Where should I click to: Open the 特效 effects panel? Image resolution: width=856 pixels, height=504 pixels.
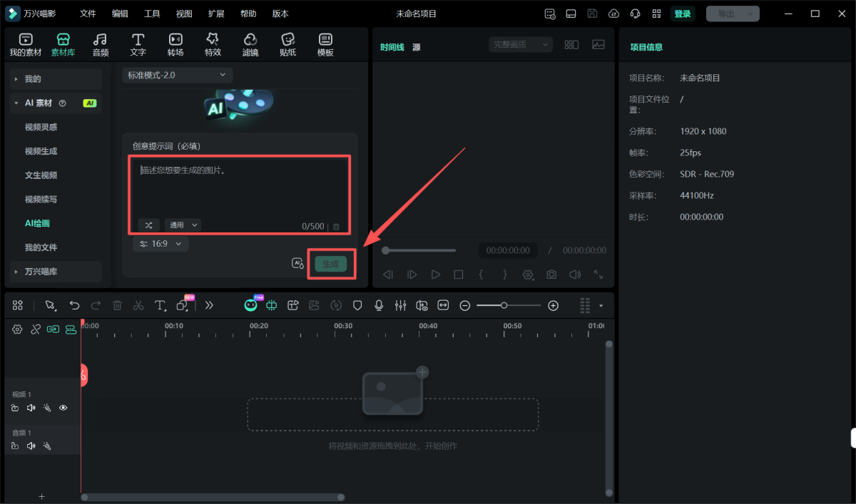[213, 44]
